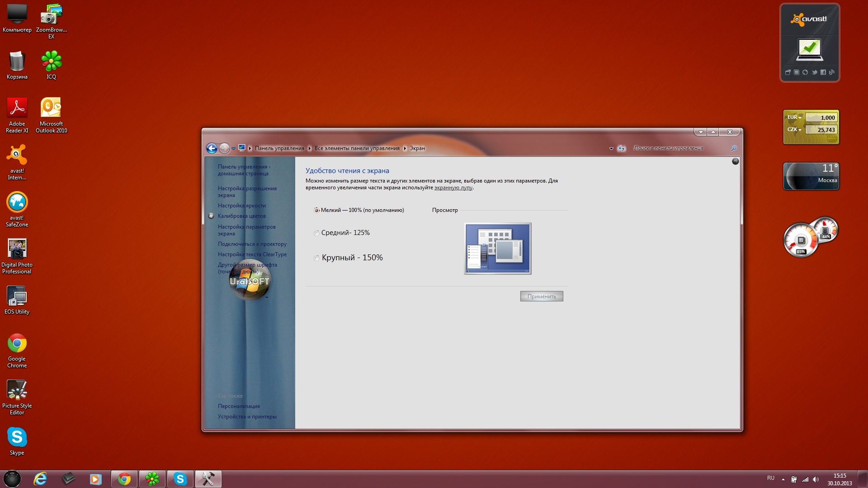Click the Применить button

[541, 296]
